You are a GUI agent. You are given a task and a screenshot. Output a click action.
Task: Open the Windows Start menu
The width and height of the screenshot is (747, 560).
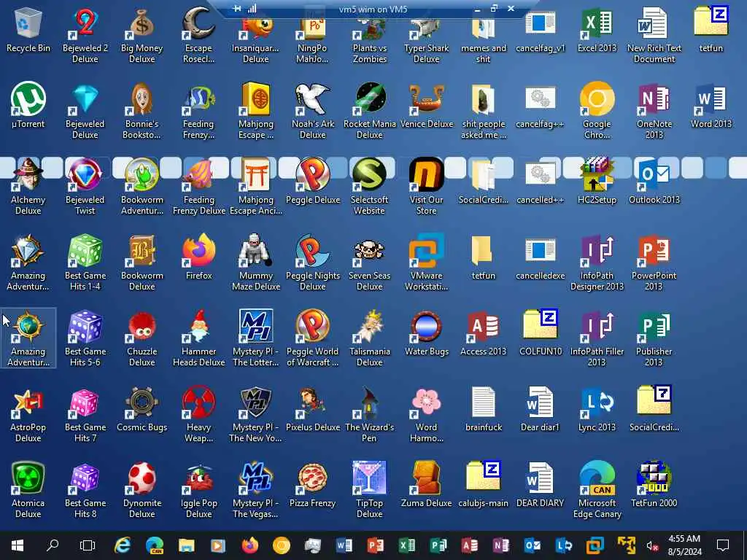pos(18,545)
